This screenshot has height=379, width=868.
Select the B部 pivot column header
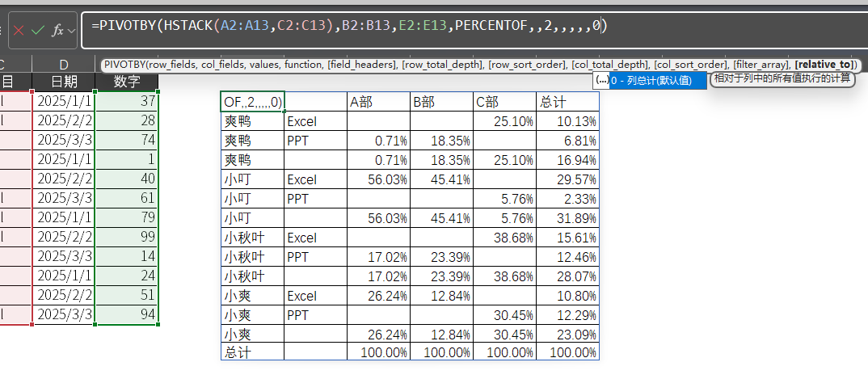442,101
